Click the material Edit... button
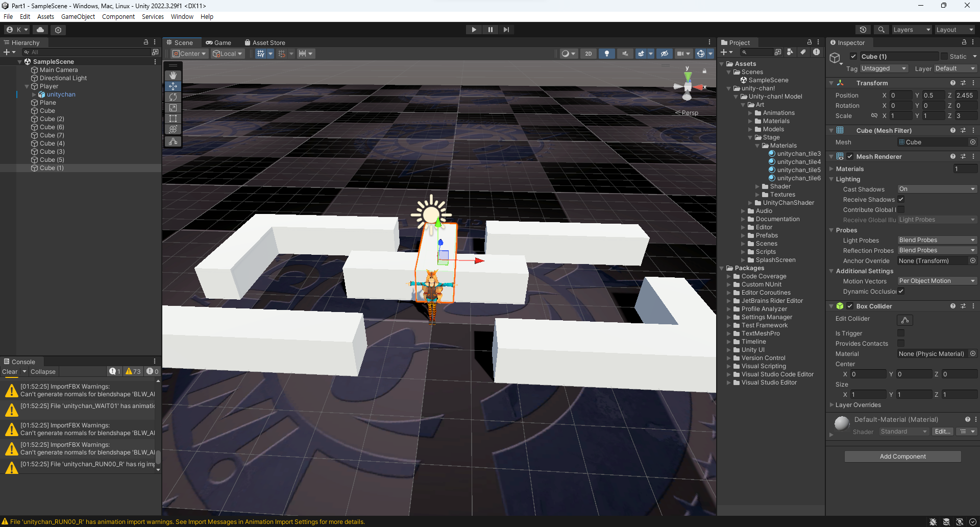The image size is (980, 527). click(942, 432)
